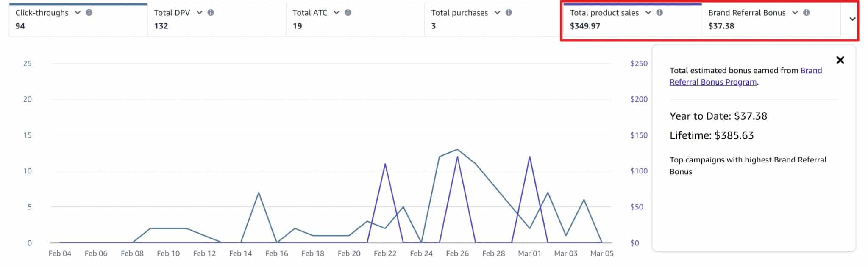Click the info icon beside Total ATC
868x267 pixels.
(348, 13)
